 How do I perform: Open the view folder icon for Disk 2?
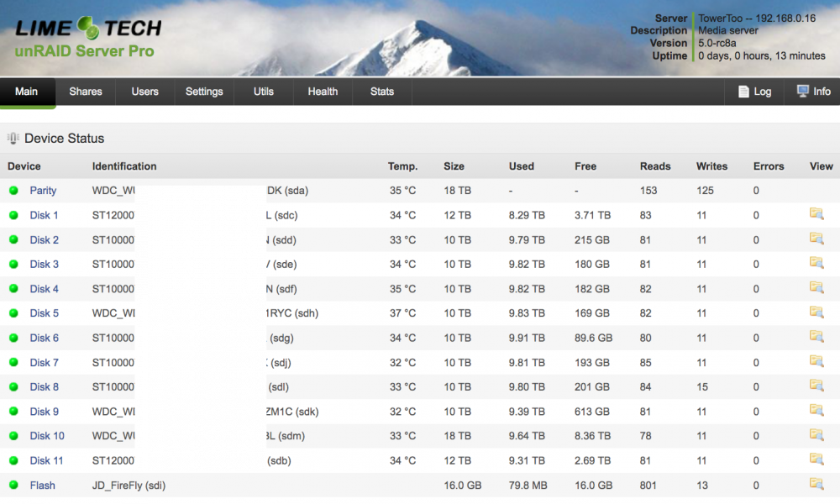[x=816, y=239]
